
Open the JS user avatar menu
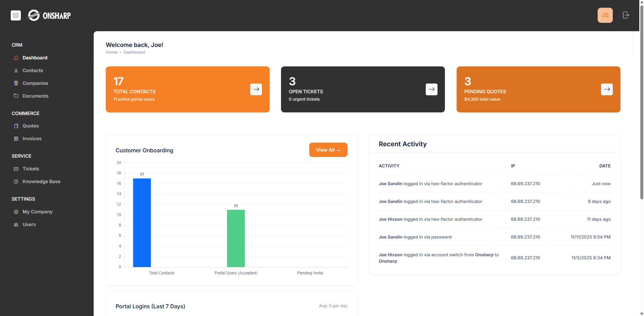pyautogui.click(x=605, y=15)
